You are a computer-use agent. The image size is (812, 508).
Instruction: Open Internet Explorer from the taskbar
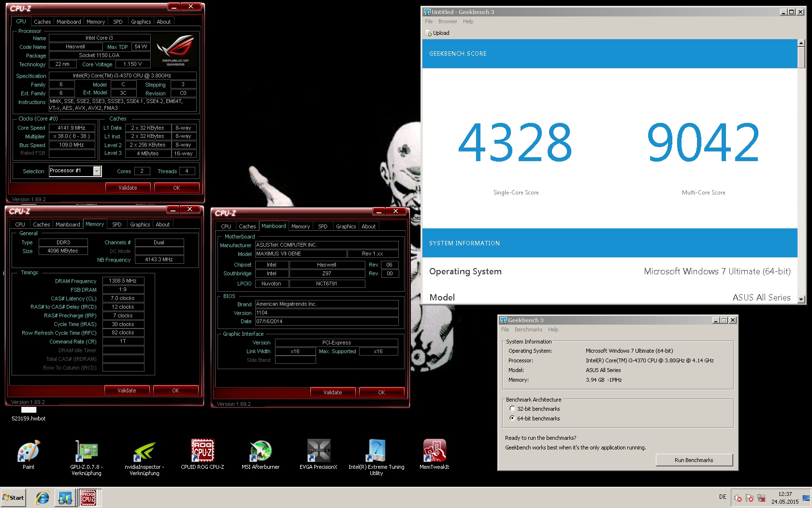(43, 498)
